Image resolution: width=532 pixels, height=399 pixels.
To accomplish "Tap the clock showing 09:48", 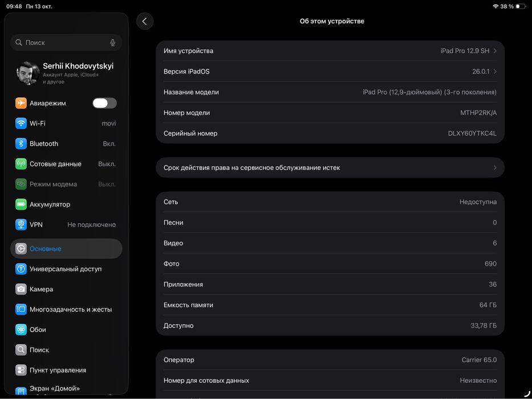I will tap(14, 6).
